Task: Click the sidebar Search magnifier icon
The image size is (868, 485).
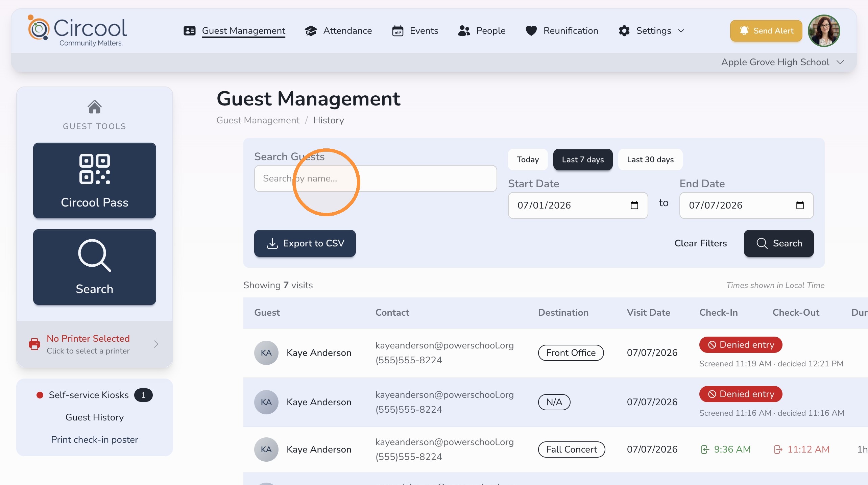Action: click(x=95, y=255)
